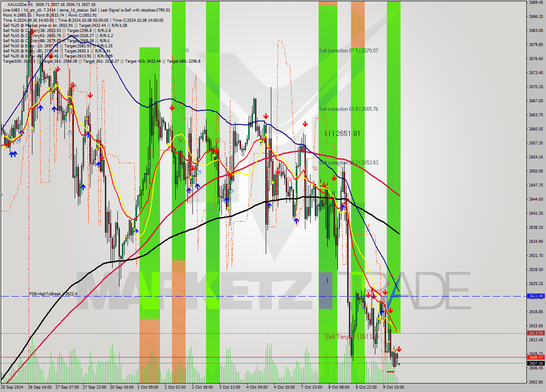Image resolution: width=546 pixels, height=392 pixels.
Task: Click the 2670.20 price axis value
Action: point(536,87)
